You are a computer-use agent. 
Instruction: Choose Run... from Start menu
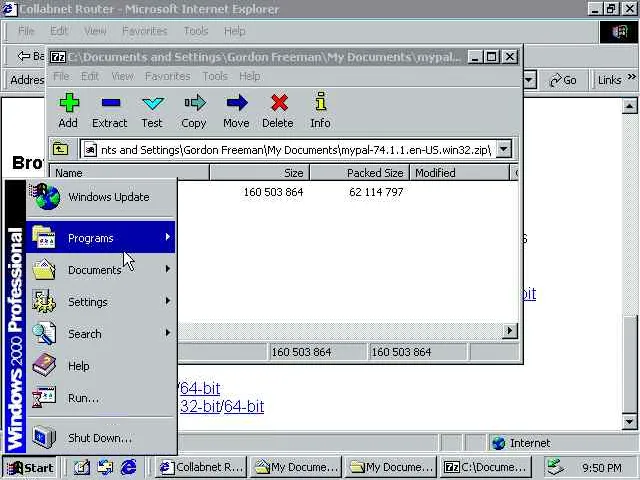coord(100,398)
